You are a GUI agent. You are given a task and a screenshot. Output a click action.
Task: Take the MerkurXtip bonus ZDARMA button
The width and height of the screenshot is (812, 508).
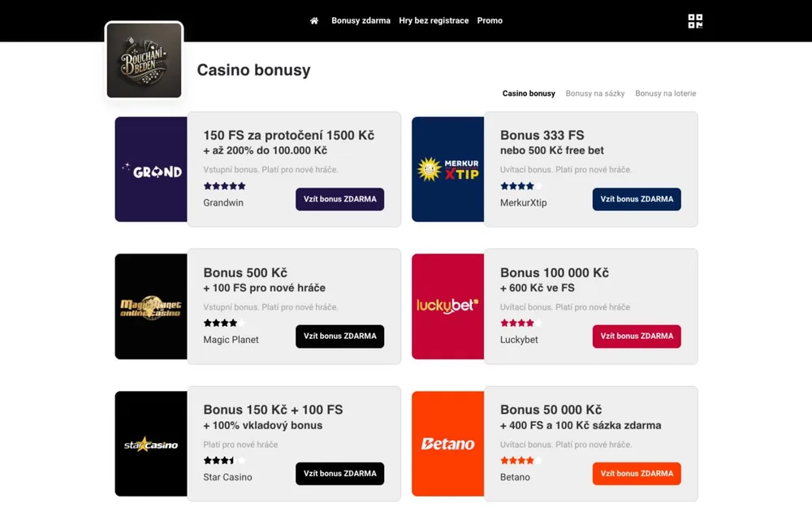pyautogui.click(x=637, y=199)
